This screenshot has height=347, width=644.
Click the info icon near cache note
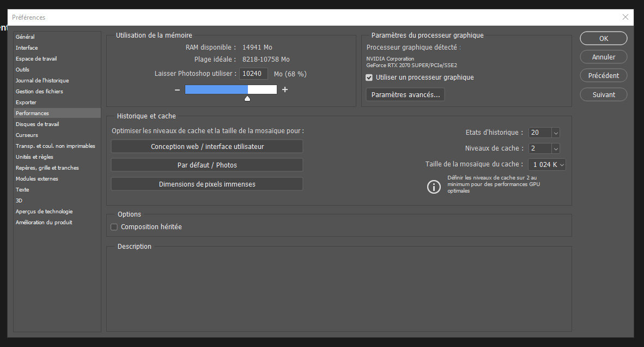click(434, 187)
